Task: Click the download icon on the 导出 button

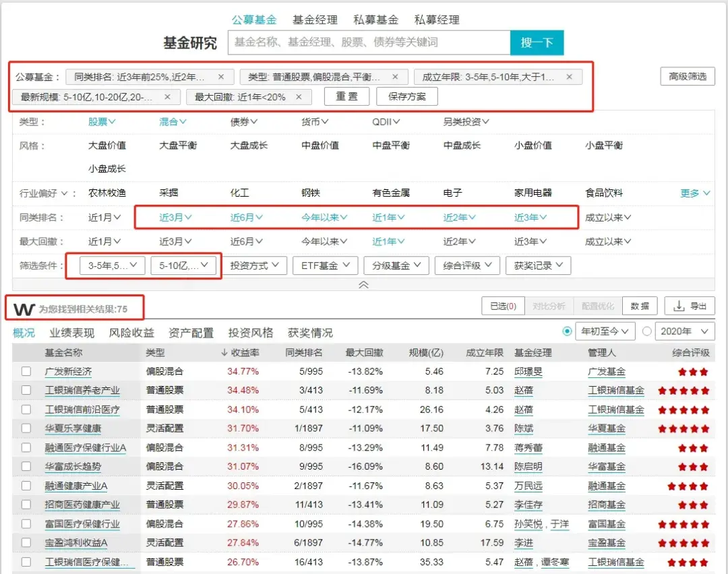Action: coord(679,306)
